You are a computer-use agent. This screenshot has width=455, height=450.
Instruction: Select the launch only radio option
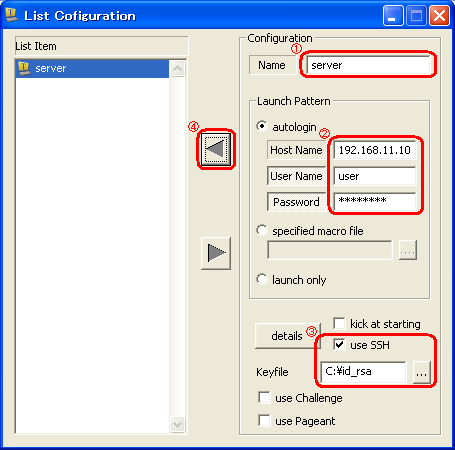coord(262,279)
